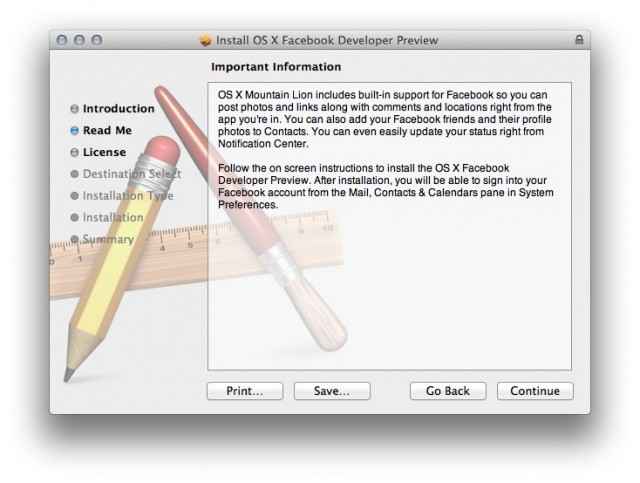This screenshot has width=640, height=483.
Task: Click the zoom button in title bar
Action: [97, 40]
